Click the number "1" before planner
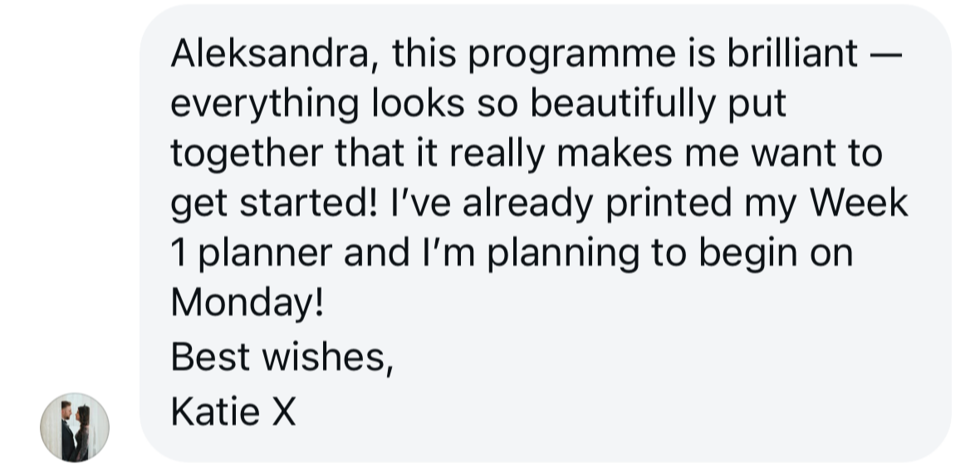This screenshot has width=980, height=474. click(178, 253)
